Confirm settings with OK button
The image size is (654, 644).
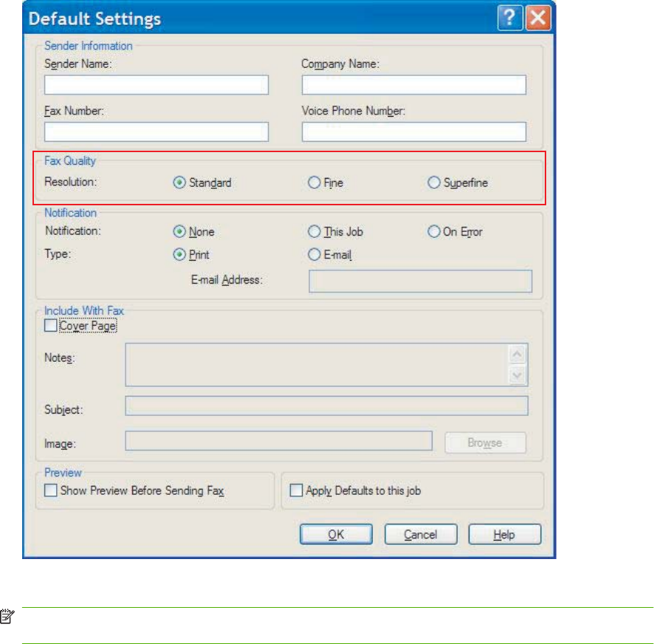coord(336,535)
